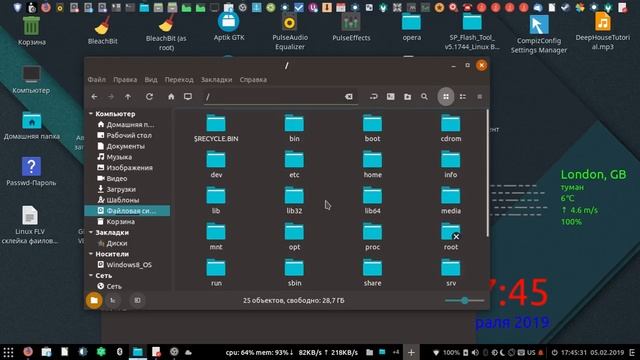The width and height of the screenshot is (640, 360).
Task: Click the plus button in the bottom panel
Action: click(411, 352)
